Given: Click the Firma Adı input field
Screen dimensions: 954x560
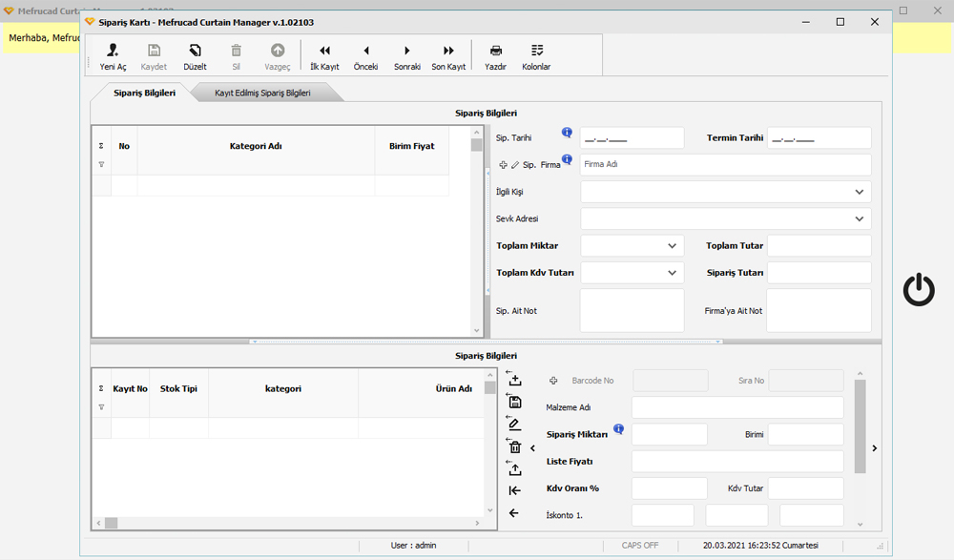Looking at the screenshot, I should (x=725, y=165).
